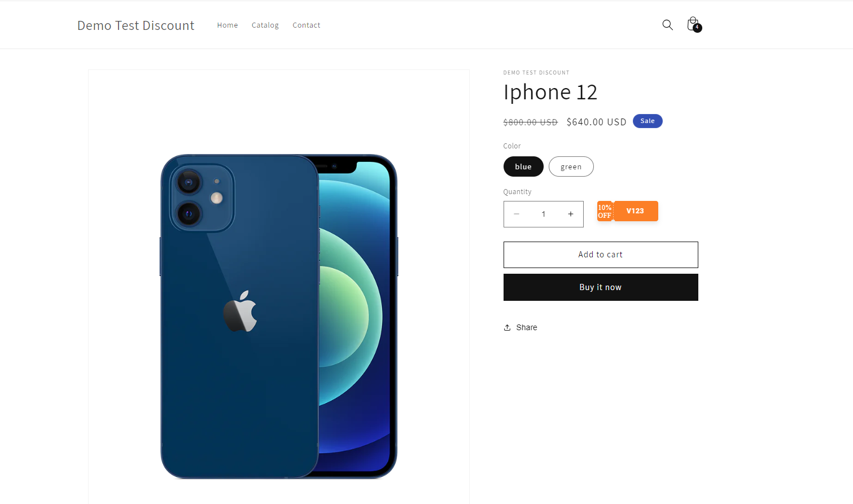Decrease quantity with the minus icon
The height and width of the screenshot is (504, 853).
point(516,214)
